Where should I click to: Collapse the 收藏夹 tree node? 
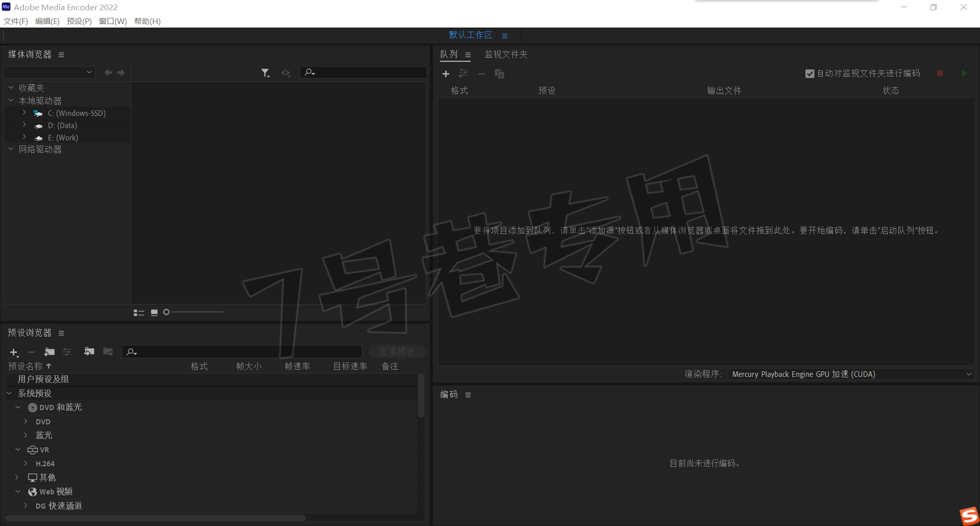pos(11,88)
